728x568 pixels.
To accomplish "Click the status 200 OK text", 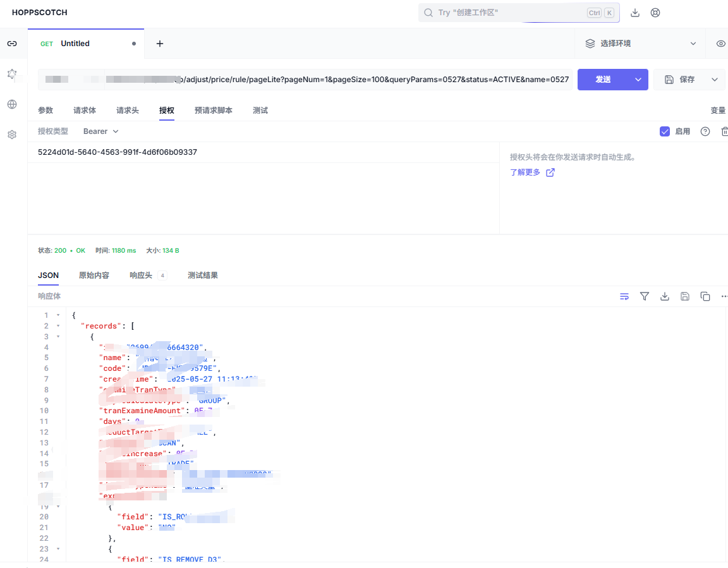I will click(x=70, y=251).
